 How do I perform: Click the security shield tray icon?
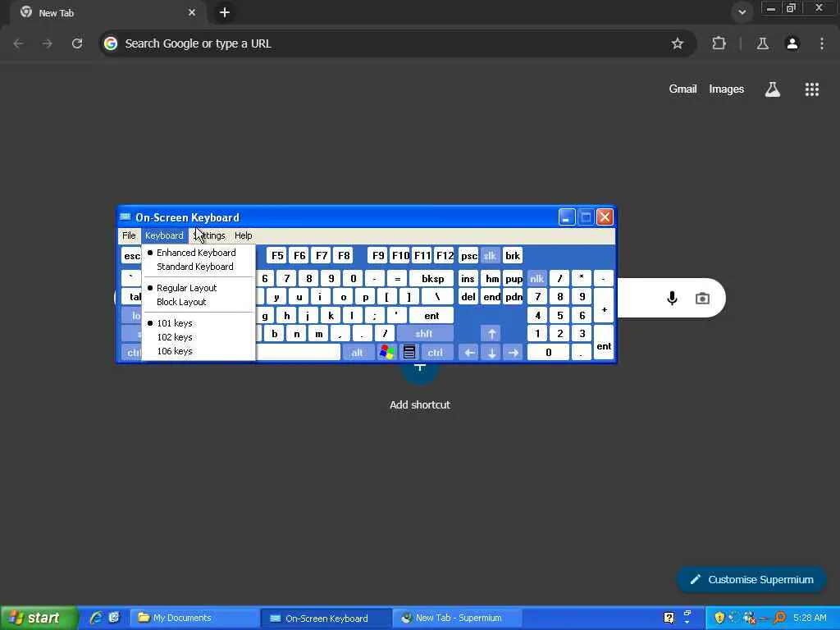(719, 618)
